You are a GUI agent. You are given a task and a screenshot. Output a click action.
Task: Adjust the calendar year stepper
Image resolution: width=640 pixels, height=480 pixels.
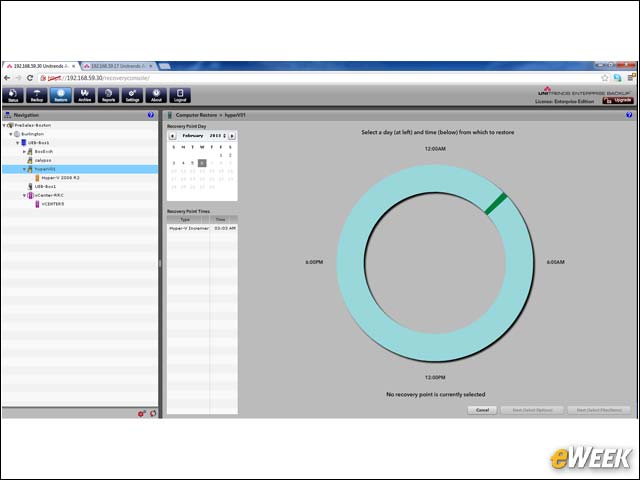coord(224,136)
